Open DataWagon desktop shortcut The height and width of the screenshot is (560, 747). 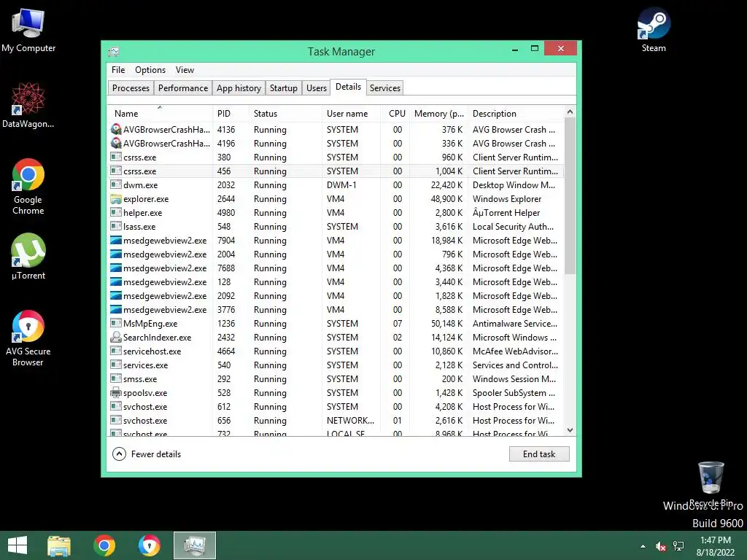(28, 105)
